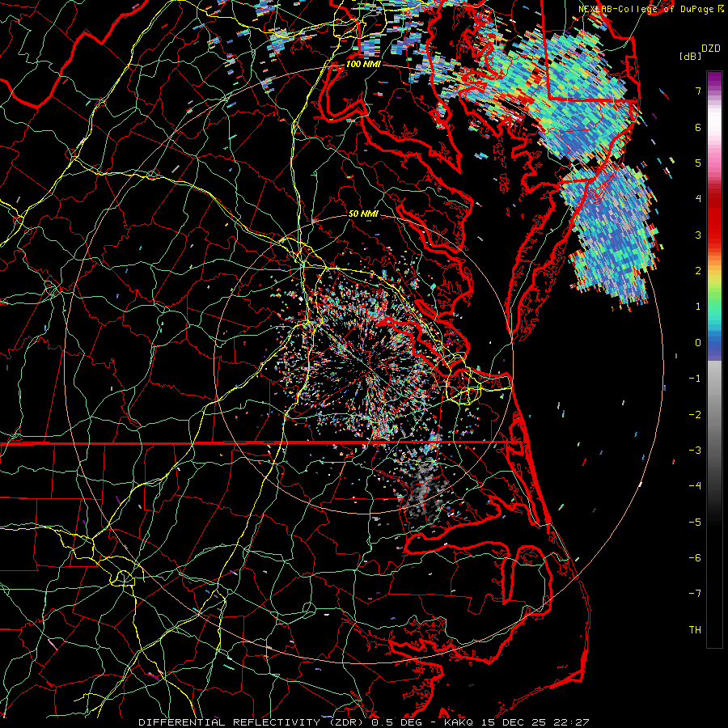The width and height of the screenshot is (728, 728).
Task: Select the -3 tick label on the scale
Action: point(695,451)
